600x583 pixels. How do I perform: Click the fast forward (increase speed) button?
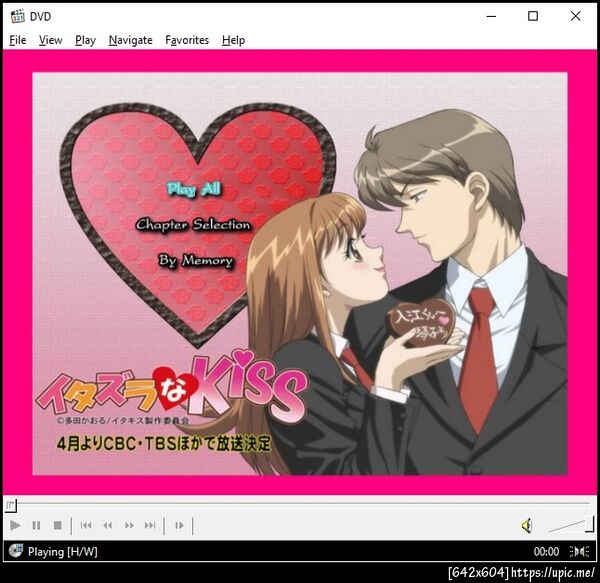(x=129, y=525)
